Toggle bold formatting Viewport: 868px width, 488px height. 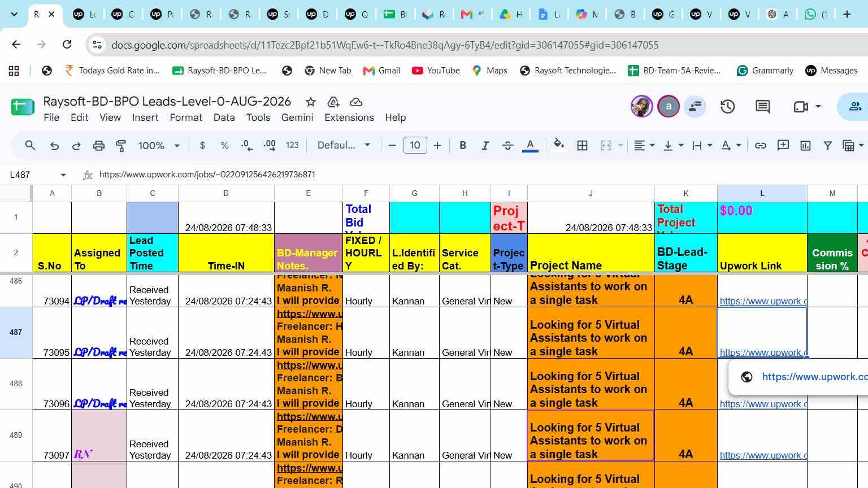[x=463, y=146]
